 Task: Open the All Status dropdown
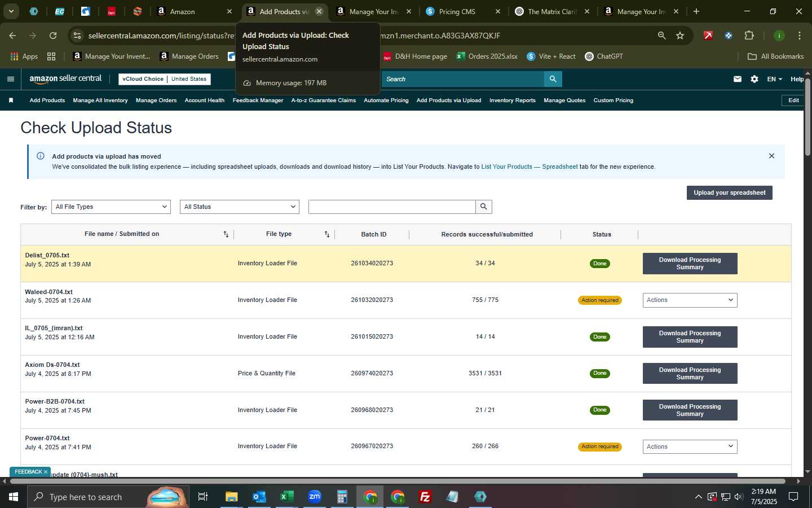(240, 207)
